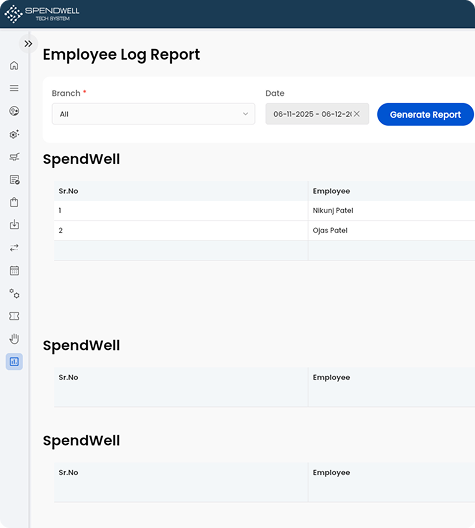Open the hamburger list menu icon

(14, 88)
